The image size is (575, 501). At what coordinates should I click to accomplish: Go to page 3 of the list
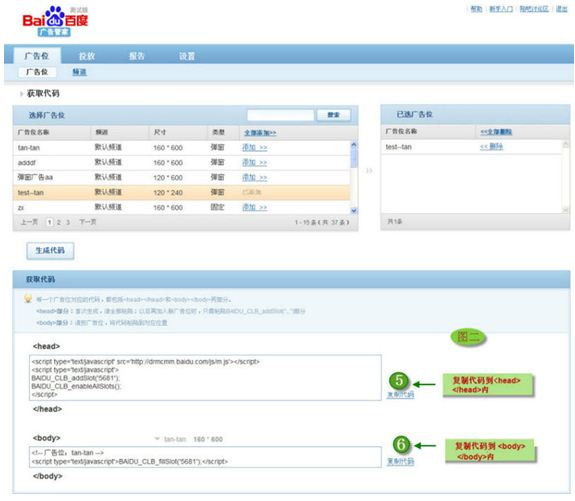[x=68, y=222]
